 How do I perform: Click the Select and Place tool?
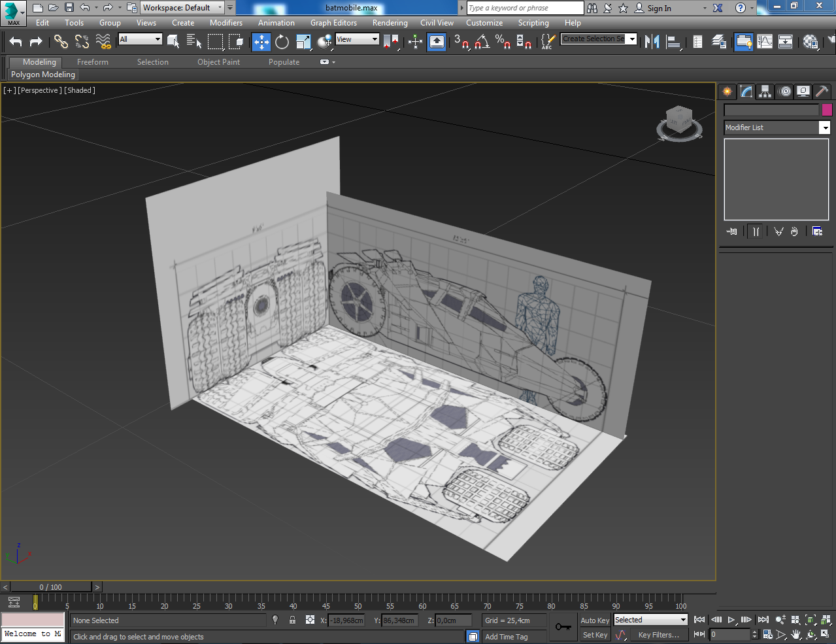325,42
